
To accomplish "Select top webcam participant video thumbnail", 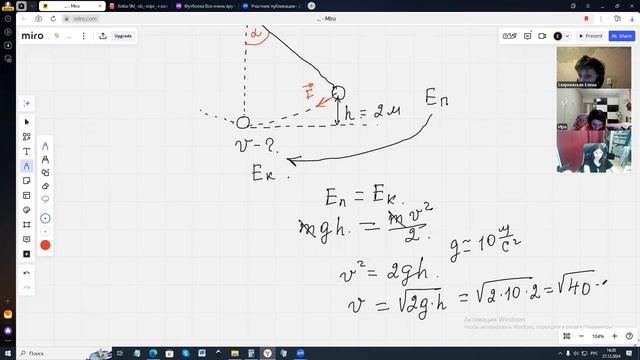I will pyautogui.click(x=594, y=67).
